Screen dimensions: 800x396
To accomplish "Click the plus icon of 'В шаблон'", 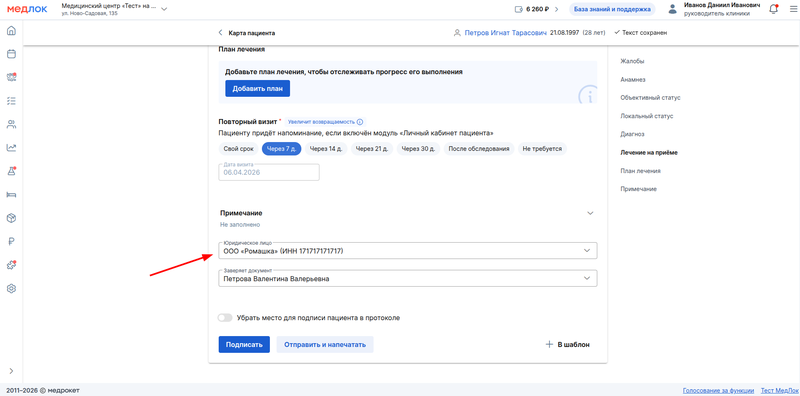I will click(x=549, y=344).
